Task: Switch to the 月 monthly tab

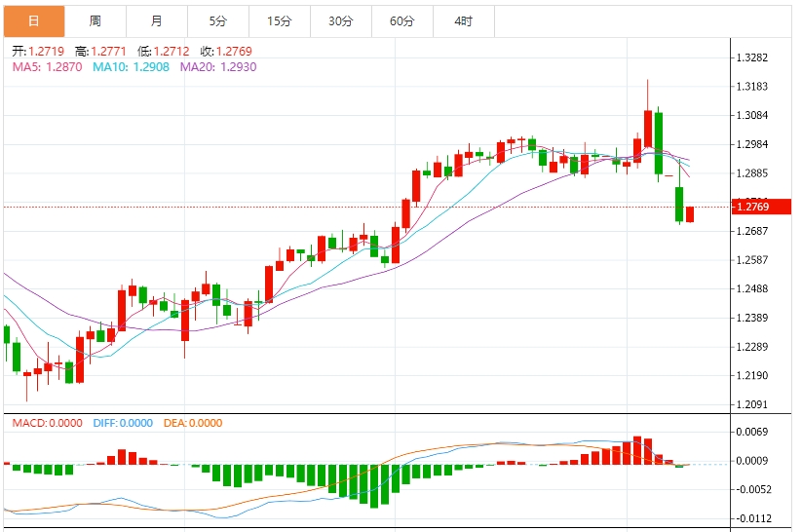Action: (x=157, y=21)
